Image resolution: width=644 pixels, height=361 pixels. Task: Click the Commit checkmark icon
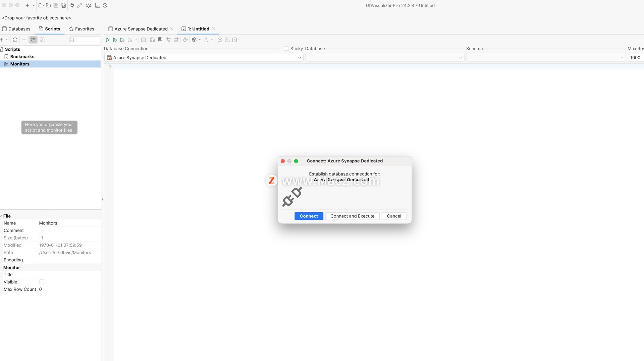227,40
